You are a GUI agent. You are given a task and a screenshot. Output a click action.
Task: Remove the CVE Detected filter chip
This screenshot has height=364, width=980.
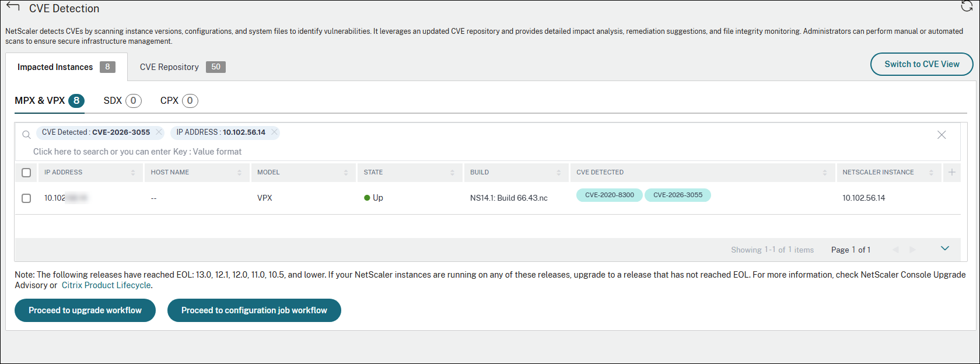click(159, 132)
